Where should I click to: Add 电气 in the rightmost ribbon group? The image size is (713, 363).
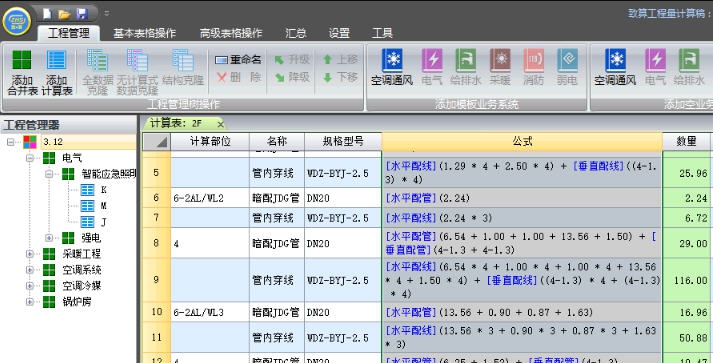(655, 67)
